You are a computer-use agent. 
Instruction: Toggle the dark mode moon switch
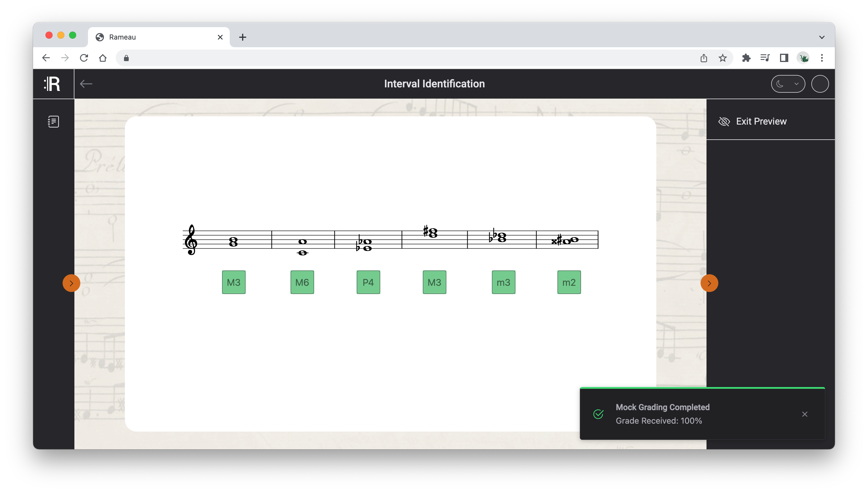[787, 84]
